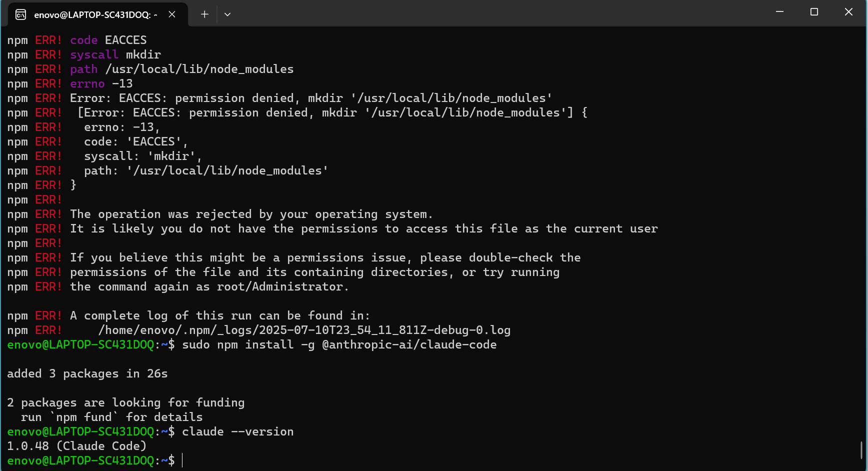868x471 pixels.
Task: Click the 'errno -13' error line
Action: coord(101,83)
